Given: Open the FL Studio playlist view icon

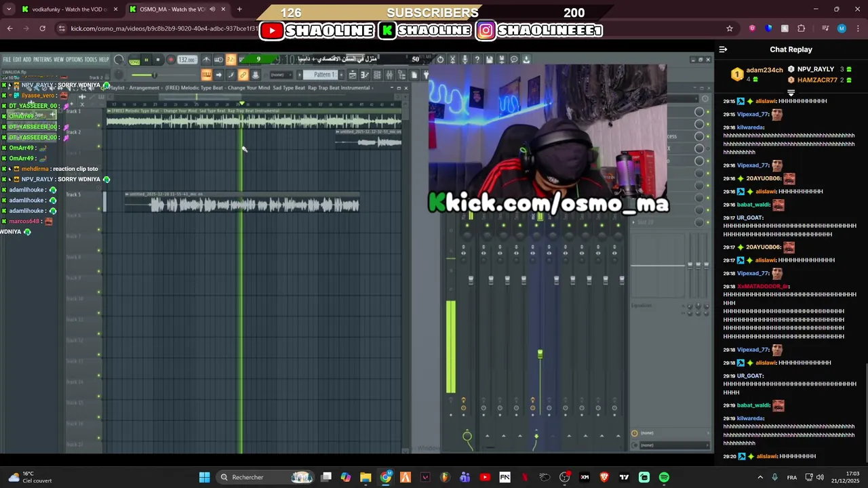Looking at the screenshot, I should point(353,75).
